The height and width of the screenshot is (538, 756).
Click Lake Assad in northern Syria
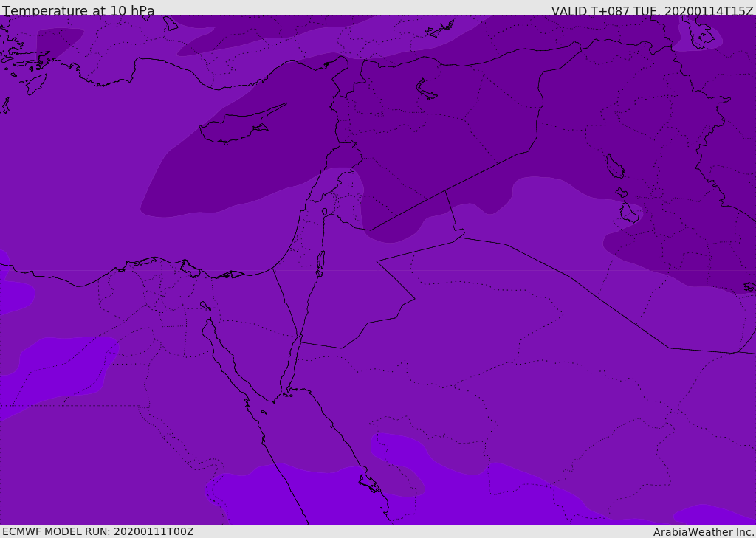pyautogui.click(x=426, y=90)
